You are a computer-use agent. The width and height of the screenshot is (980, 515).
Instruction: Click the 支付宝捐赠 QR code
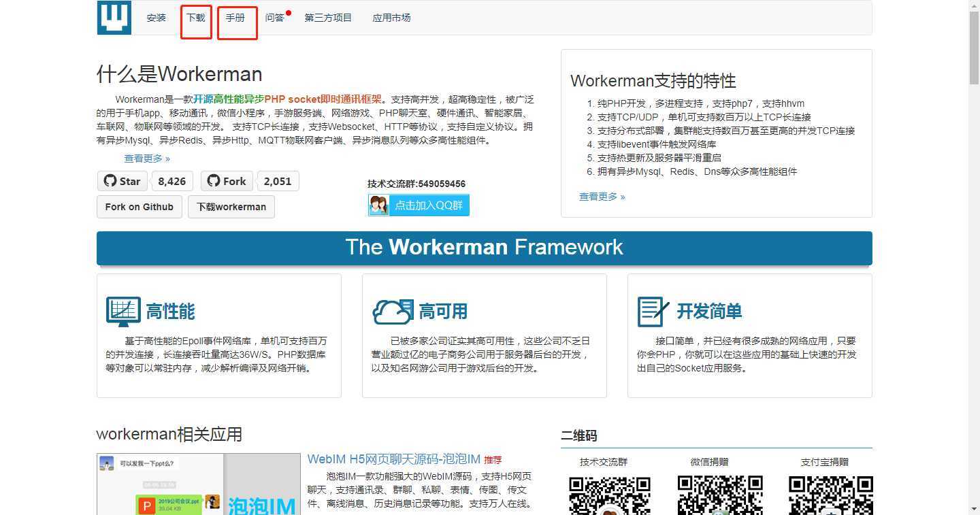[x=830, y=495]
